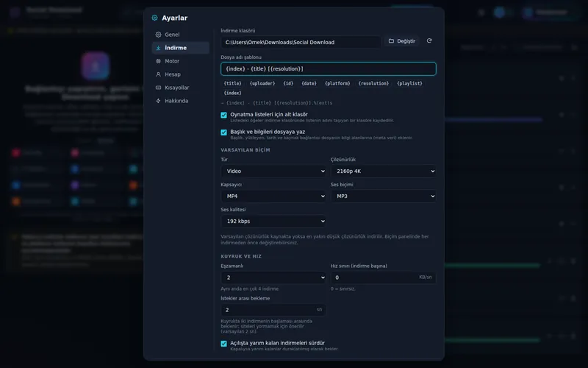588x368 pixels.
Task: Insert the {index} template tag
Action: [x=232, y=93]
